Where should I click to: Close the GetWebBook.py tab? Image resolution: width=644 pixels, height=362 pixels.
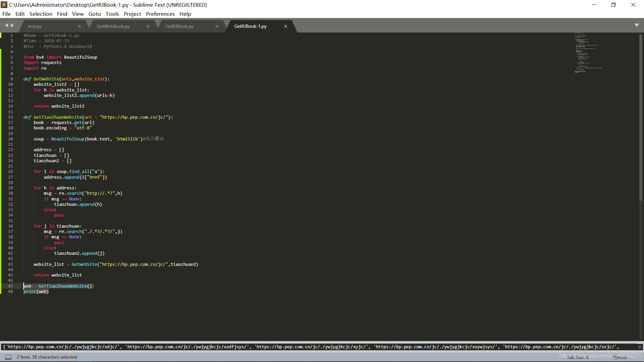[x=148, y=26]
